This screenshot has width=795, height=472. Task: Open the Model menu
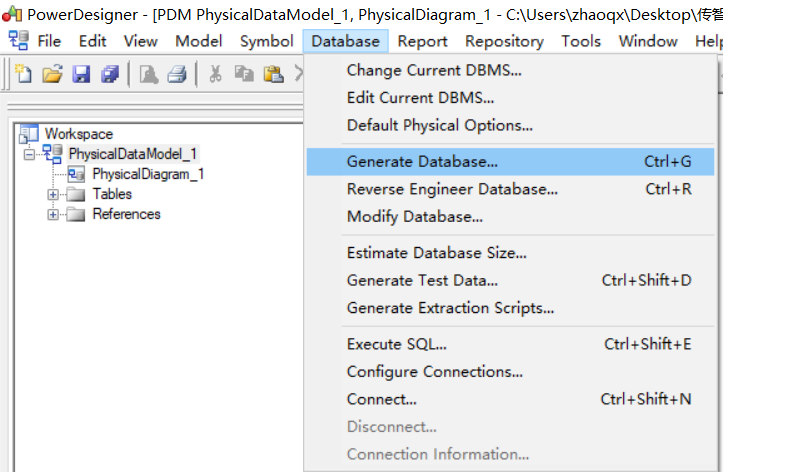[198, 41]
